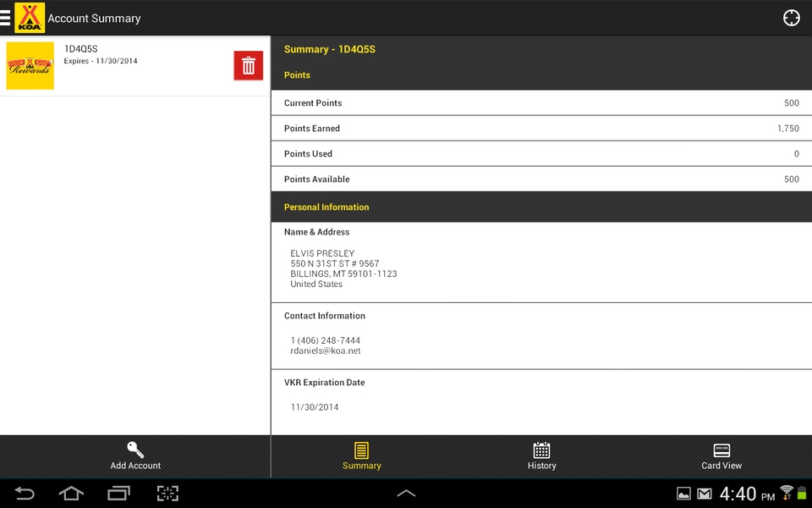The image size is (812, 508).
Task: Tap the United States country line
Action: tap(315, 284)
